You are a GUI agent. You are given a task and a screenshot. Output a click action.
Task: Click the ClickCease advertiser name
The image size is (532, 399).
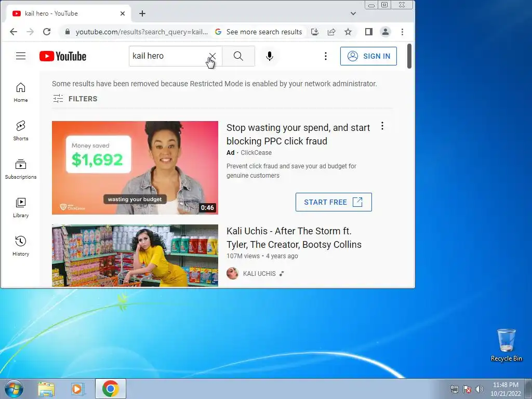pyautogui.click(x=256, y=153)
